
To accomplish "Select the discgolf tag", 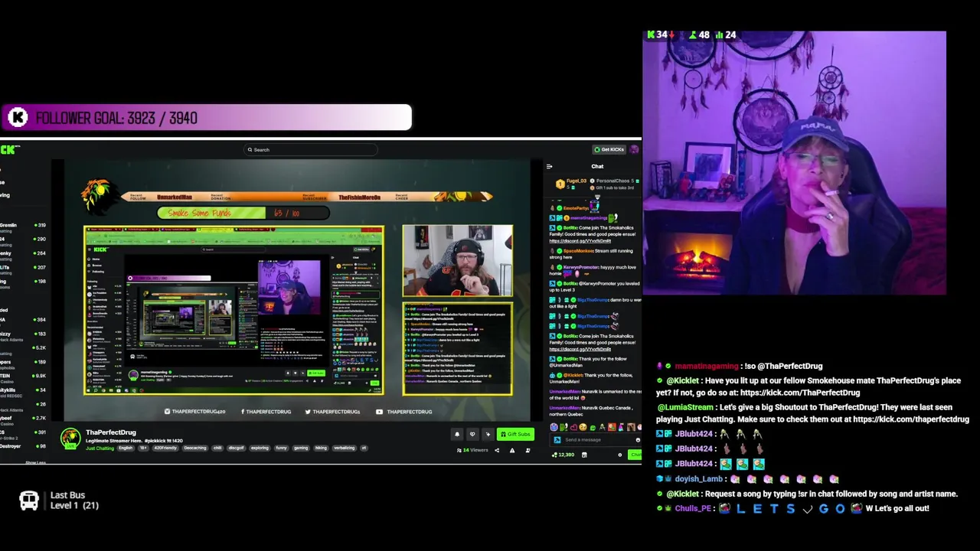I will tap(236, 448).
